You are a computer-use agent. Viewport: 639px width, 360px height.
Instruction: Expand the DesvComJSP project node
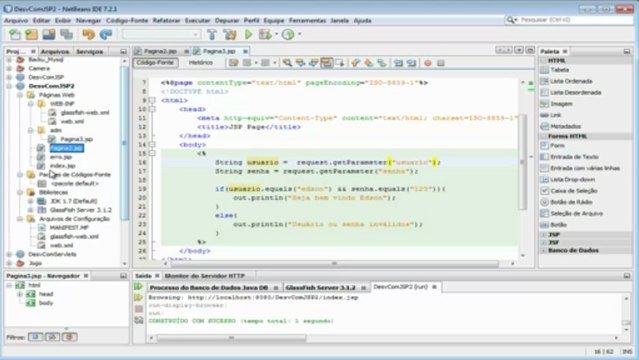pyautogui.click(x=9, y=77)
